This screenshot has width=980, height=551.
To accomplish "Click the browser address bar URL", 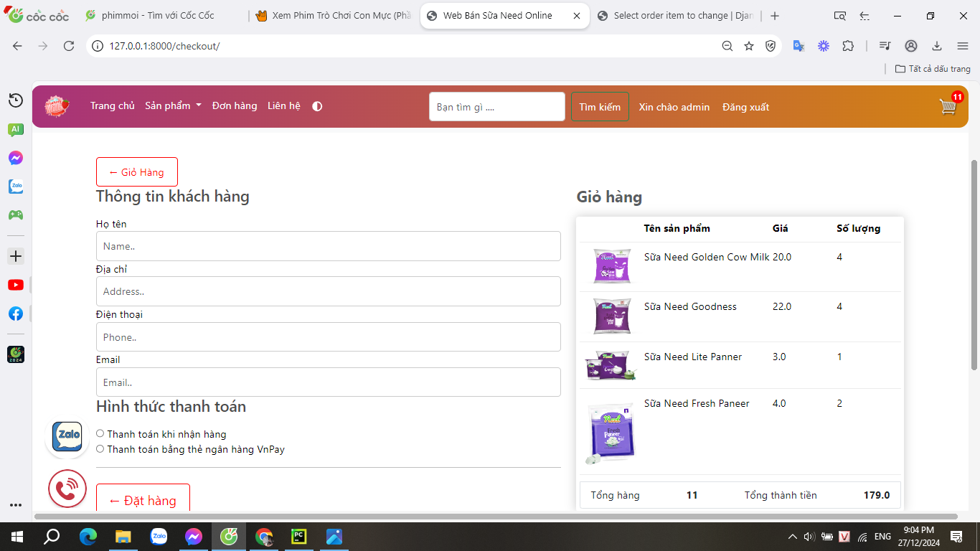I will point(164,46).
